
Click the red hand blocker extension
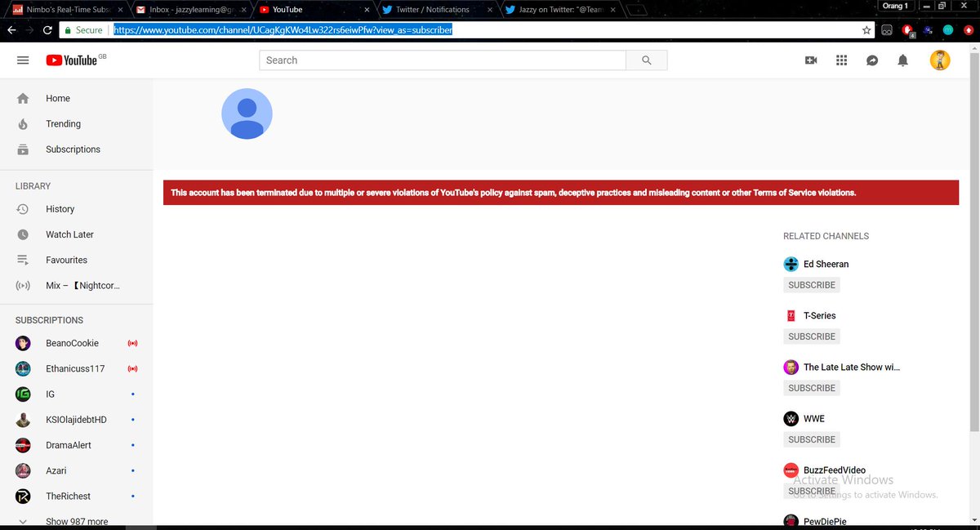(908, 30)
